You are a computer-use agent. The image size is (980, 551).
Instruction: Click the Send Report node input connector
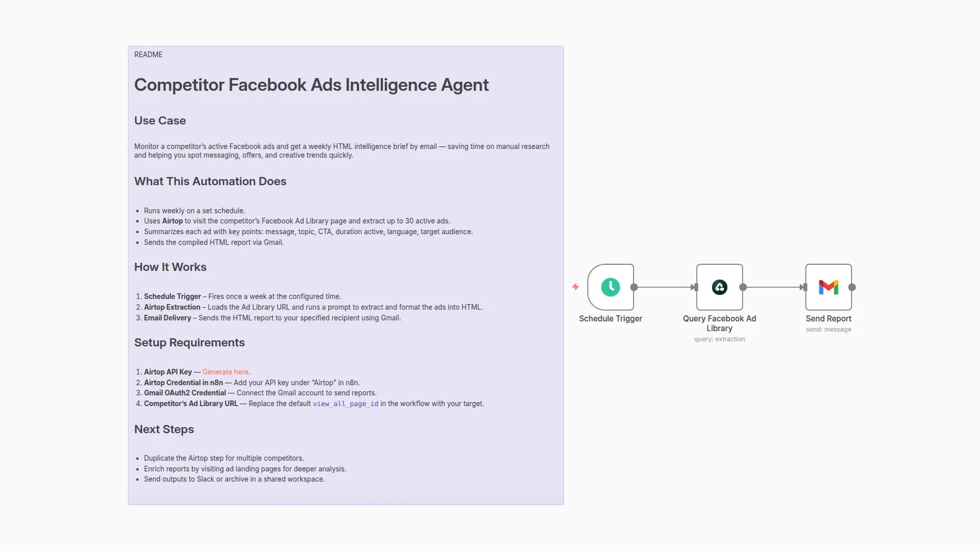805,287
